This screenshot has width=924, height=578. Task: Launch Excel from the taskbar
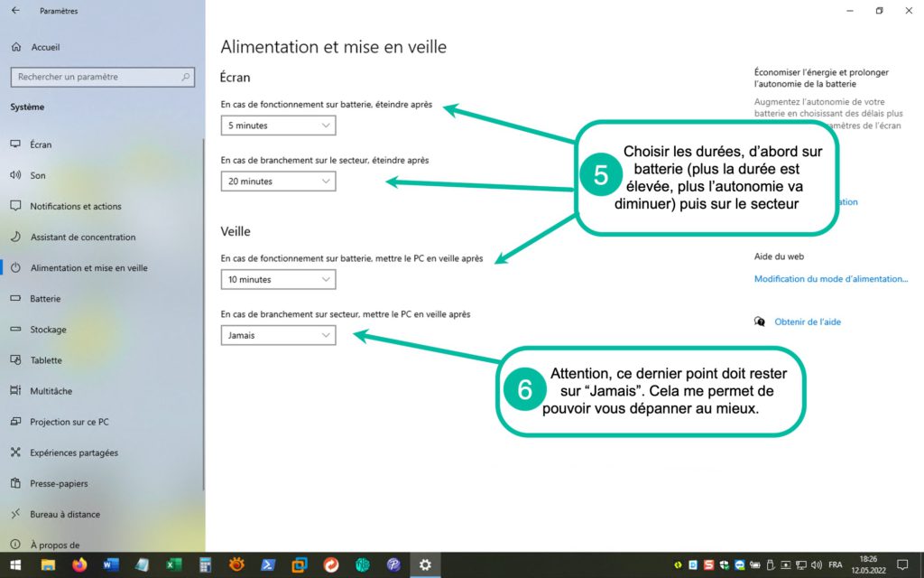pyautogui.click(x=173, y=564)
